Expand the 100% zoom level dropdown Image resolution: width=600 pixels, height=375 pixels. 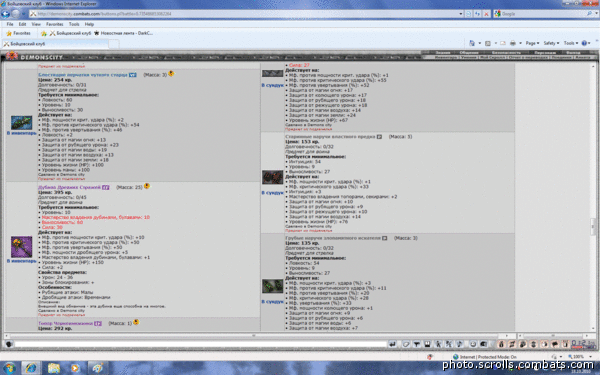[578, 357]
